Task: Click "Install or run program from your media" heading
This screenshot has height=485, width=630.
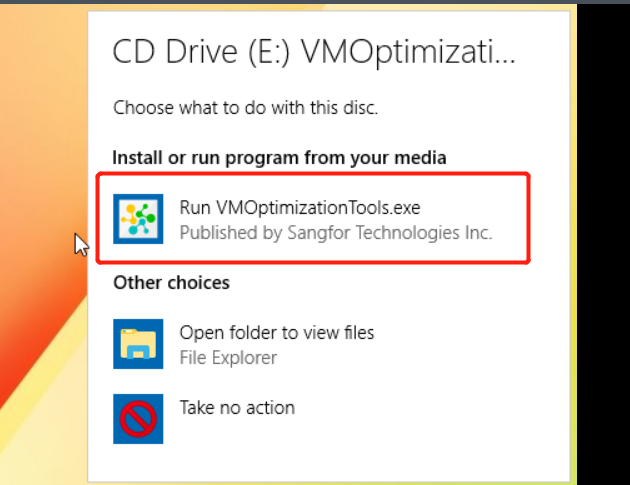Action: 279,157
